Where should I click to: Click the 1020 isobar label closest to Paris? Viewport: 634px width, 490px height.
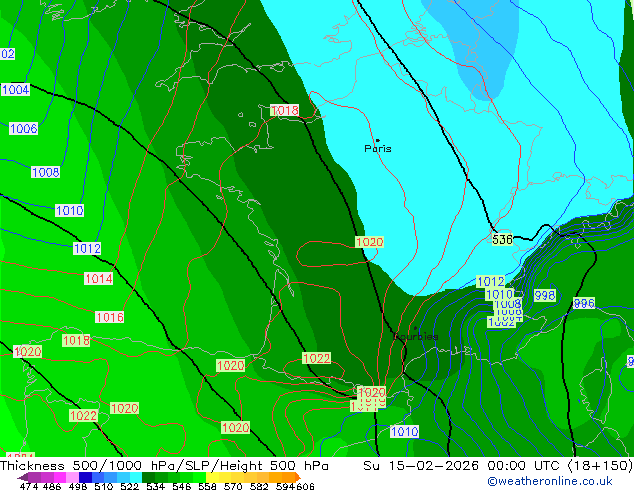click(x=369, y=242)
